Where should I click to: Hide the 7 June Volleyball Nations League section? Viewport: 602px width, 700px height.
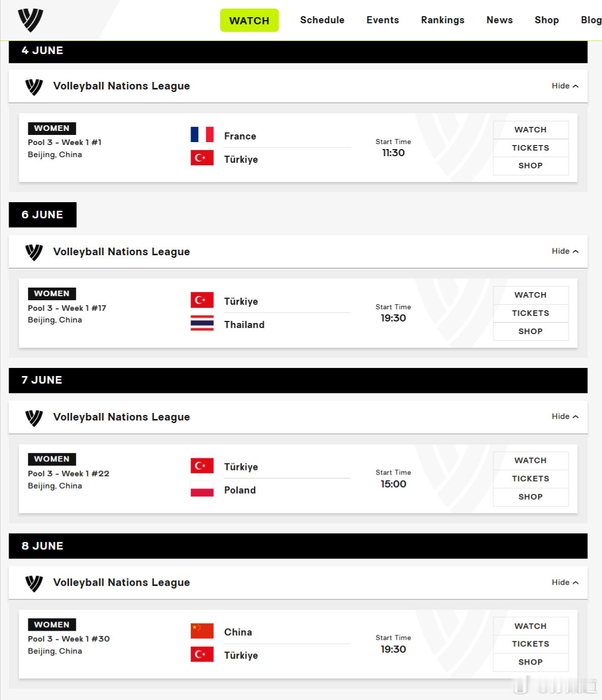565,416
